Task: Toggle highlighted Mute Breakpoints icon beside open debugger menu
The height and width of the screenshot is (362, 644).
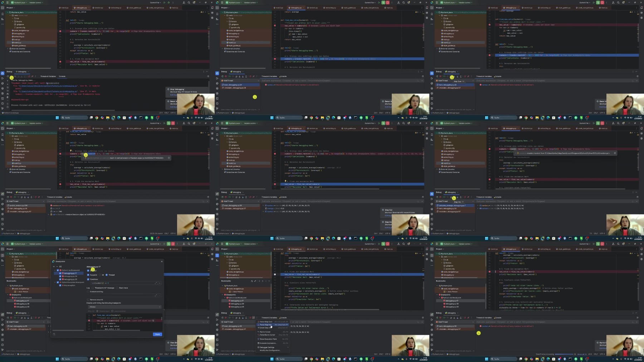Action: [254, 318]
